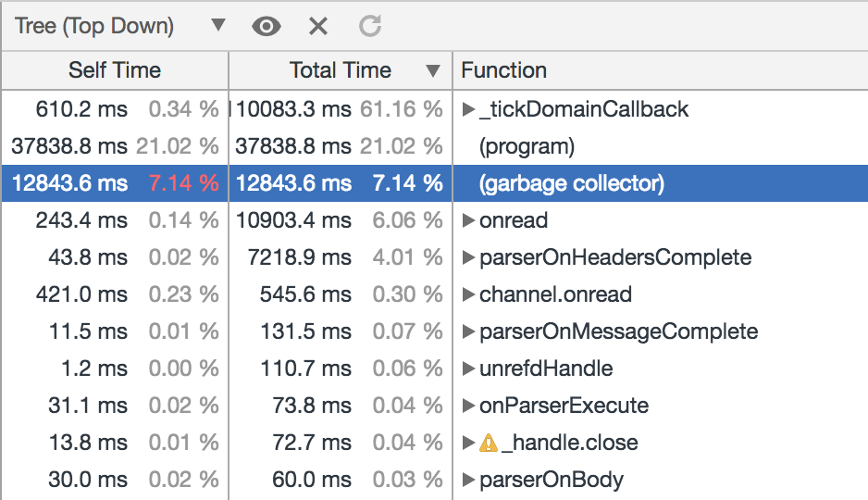Expand the onread function node

pos(468,220)
